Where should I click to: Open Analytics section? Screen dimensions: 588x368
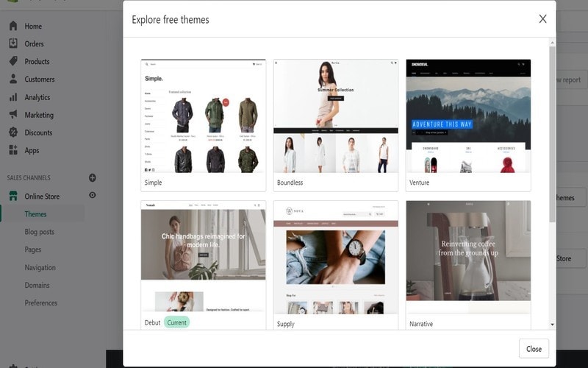pos(37,97)
